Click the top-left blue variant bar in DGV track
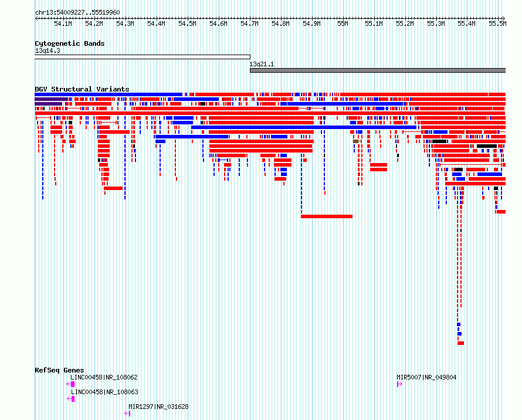 (x=109, y=94)
